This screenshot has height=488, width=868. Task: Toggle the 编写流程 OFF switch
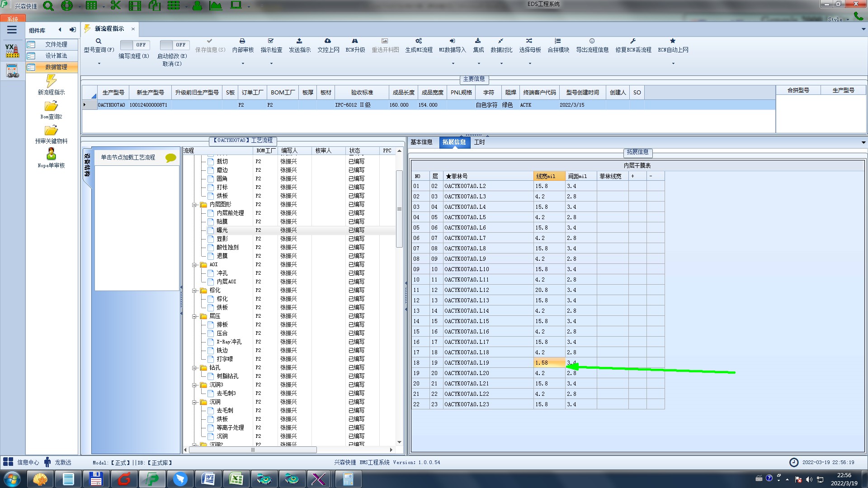point(134,45)
